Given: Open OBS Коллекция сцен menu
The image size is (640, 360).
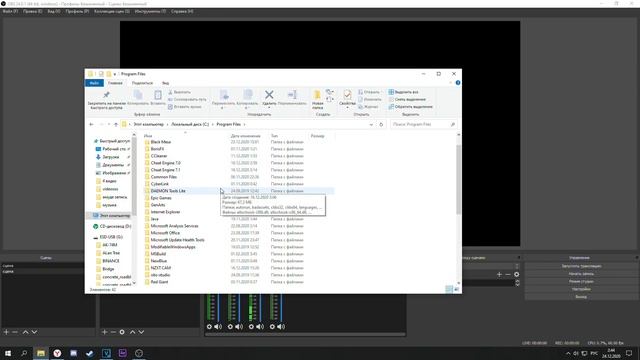Looking at the screenshot, I should pyautogui.click(x=112, y=11).
